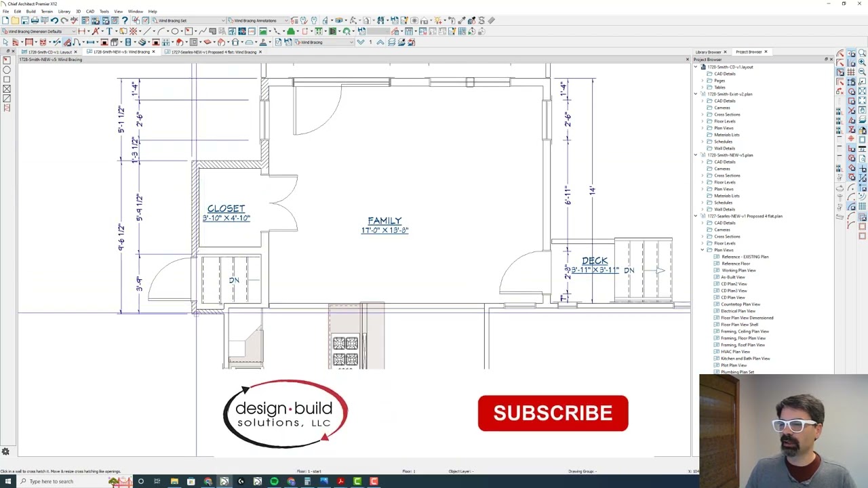This screenshot has width=868, height=488.
Task: Open the Wind Bracing Annotations dropdown
Action: point(259,20)
